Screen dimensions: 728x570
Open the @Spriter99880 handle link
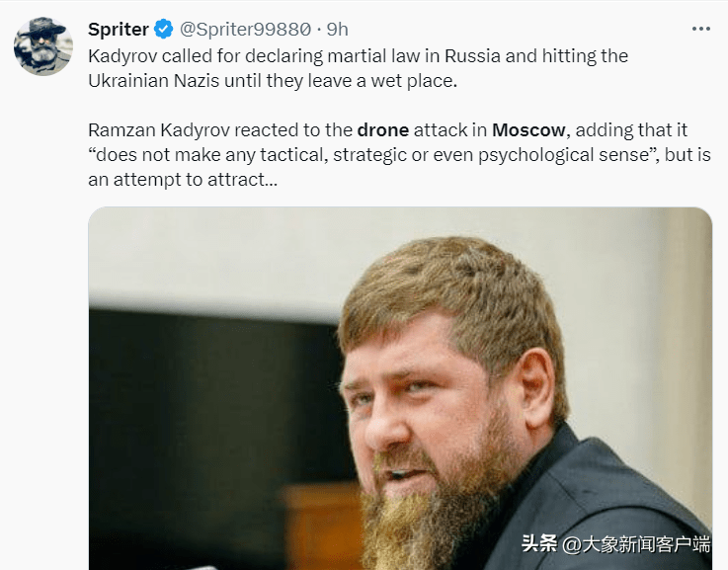coord(245,30)
